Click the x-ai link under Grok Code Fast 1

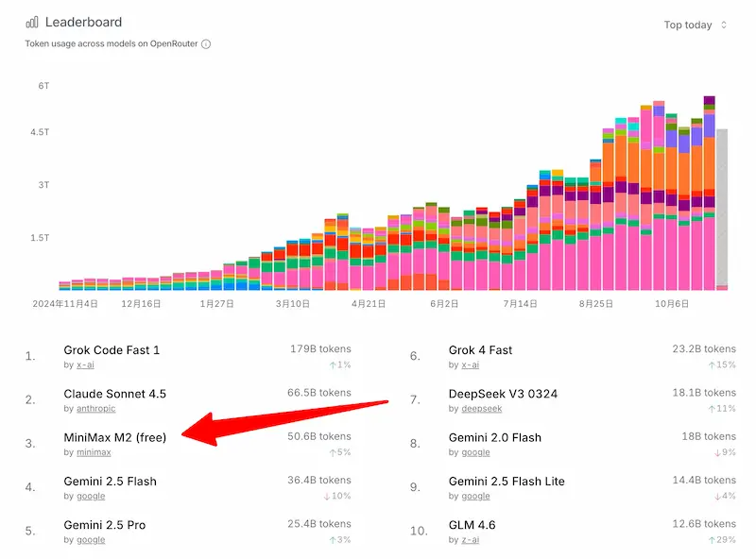85,365
